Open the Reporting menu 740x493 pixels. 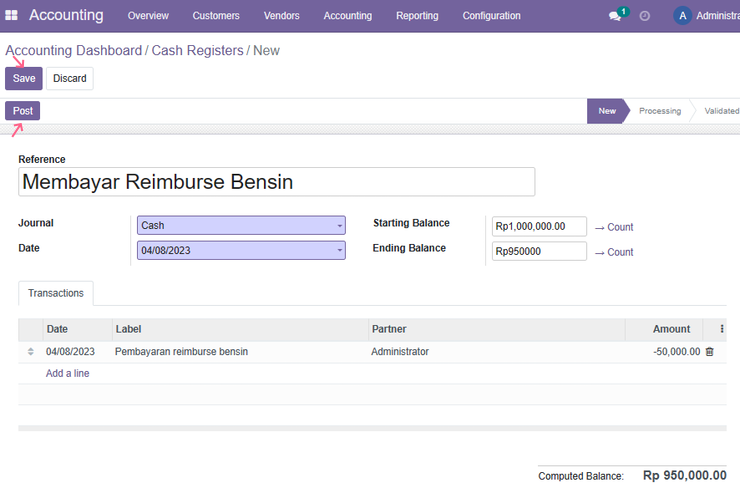417,16
